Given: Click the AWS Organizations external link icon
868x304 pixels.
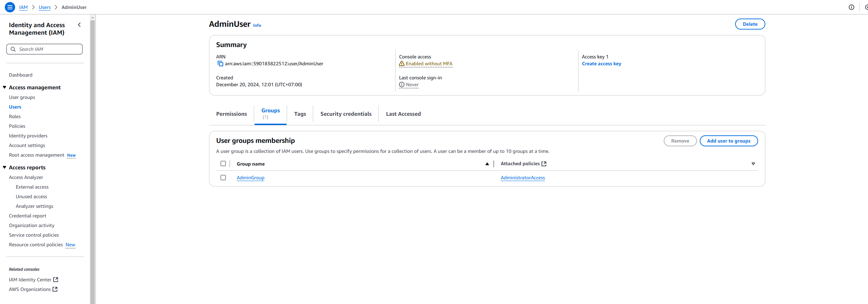Looking at the screenshot, I should pos(55,289).
